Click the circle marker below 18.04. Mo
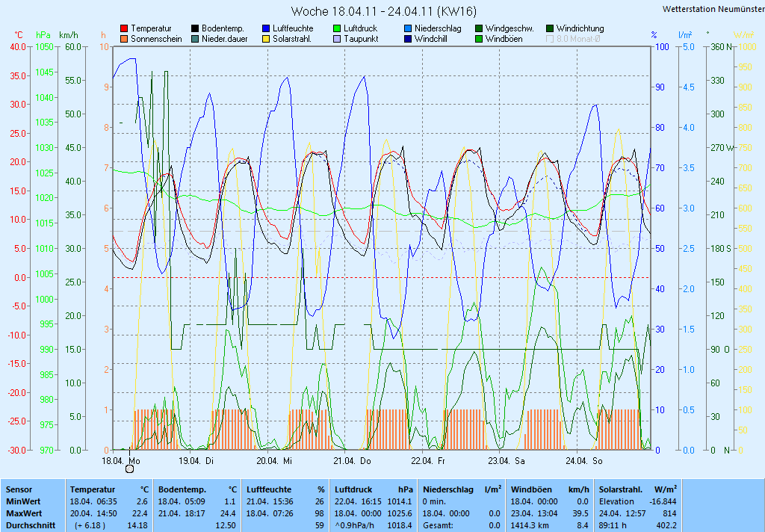 [x=129, y=469]
